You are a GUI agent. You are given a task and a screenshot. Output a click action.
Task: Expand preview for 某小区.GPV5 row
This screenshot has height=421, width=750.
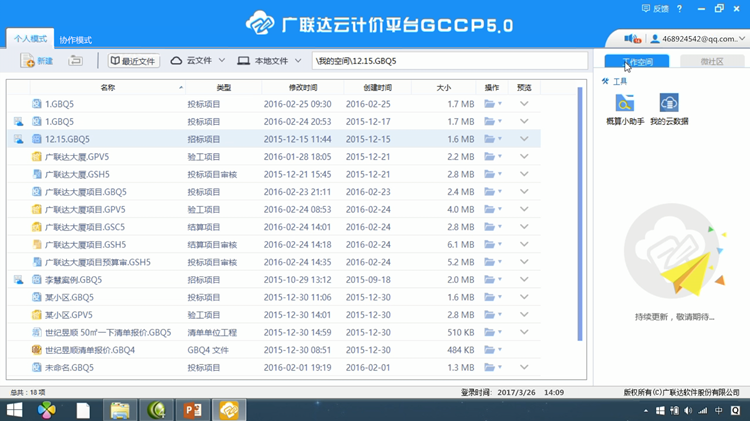click(x=524, y=315)
